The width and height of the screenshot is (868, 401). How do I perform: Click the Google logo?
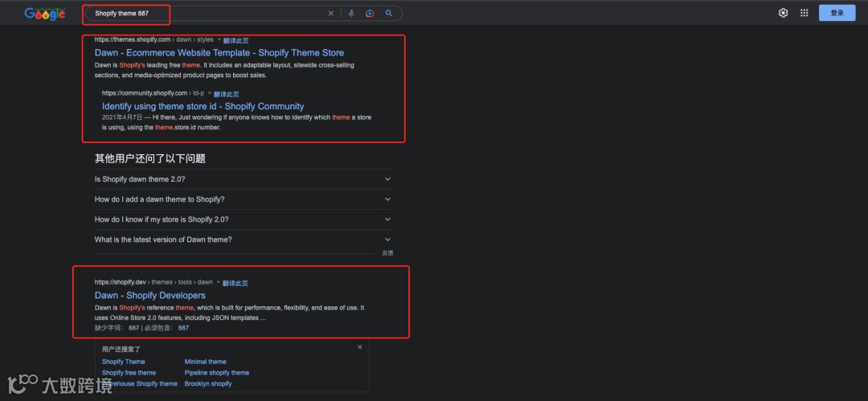pos(45,14)
